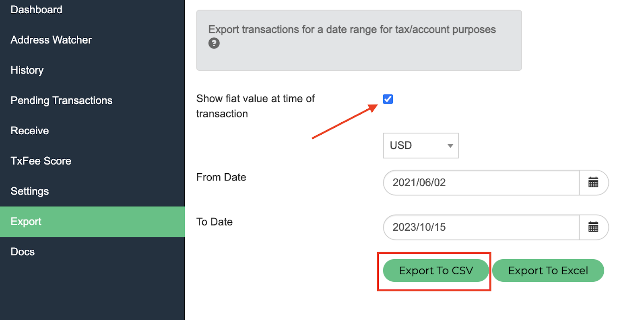Navigate to the Receive section
Viewport: 644px width, 320px height.
[30, 131]
